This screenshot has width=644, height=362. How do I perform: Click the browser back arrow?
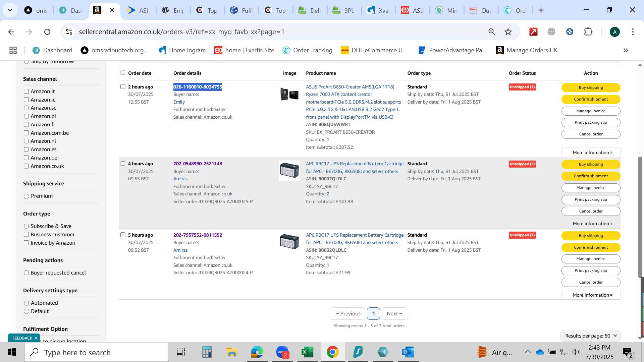pos(11,32)
